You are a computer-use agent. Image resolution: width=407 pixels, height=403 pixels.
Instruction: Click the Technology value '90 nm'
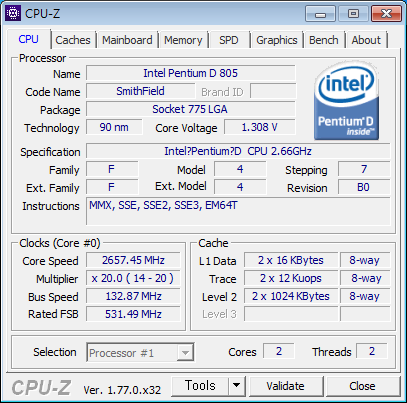tap(114, 127)
